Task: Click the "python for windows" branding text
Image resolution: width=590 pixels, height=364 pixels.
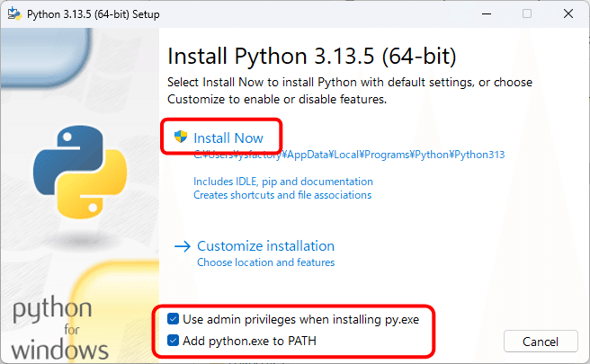Action: [x=60, y=330]
